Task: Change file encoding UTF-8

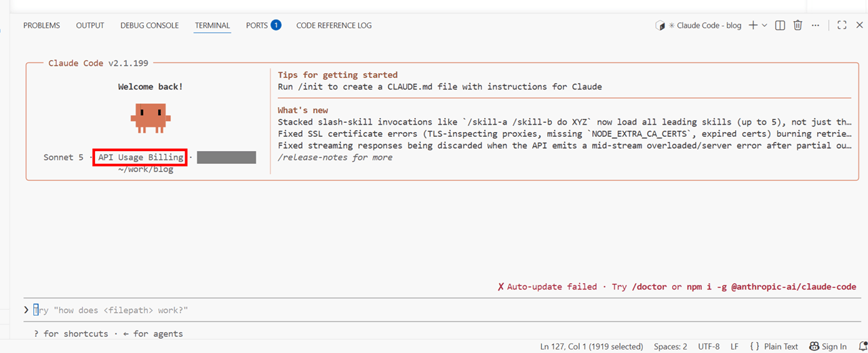Action: 709,346
